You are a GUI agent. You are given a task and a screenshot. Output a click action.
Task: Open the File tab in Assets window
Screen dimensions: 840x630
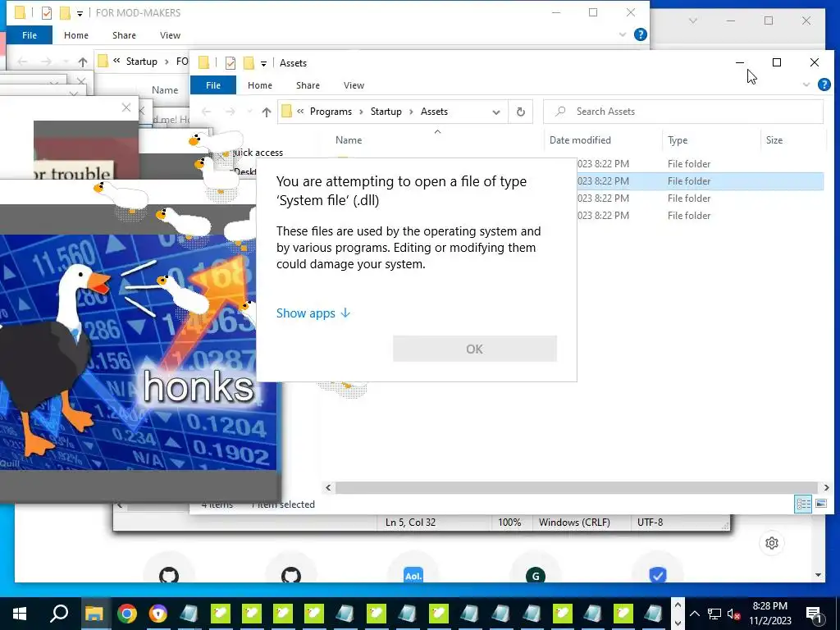click(x=213, y=85)
